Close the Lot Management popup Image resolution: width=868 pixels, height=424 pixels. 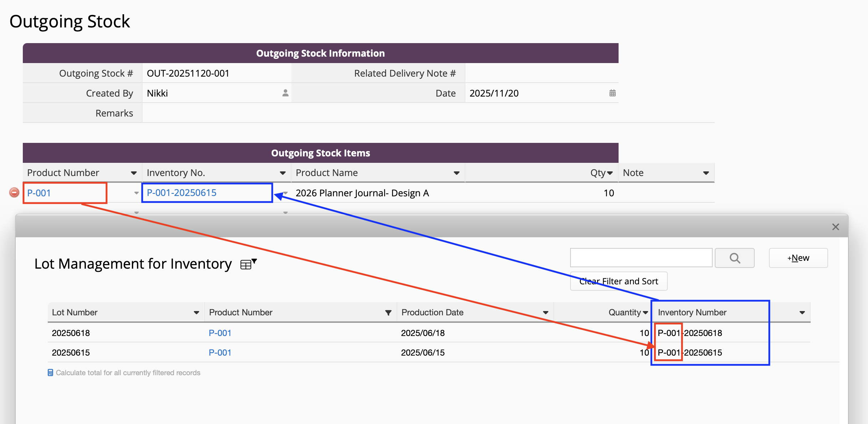click(x=836, y=227)
